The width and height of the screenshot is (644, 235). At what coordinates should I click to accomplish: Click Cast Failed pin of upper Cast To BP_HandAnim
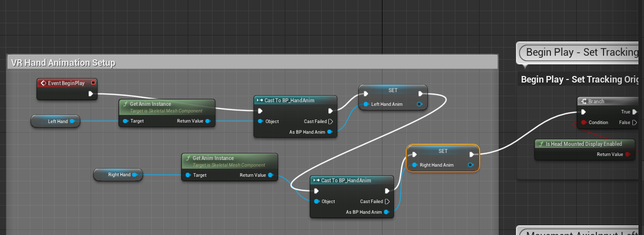(x=330, y=122)
